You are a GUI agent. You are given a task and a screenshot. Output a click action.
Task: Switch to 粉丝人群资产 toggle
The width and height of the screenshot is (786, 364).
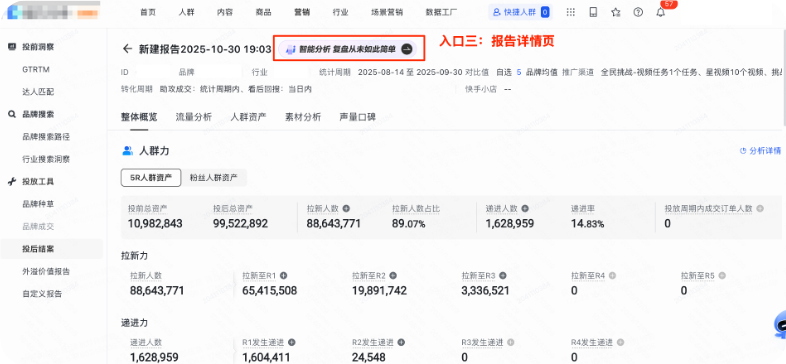pyautogui.click(x=214, y=177)
